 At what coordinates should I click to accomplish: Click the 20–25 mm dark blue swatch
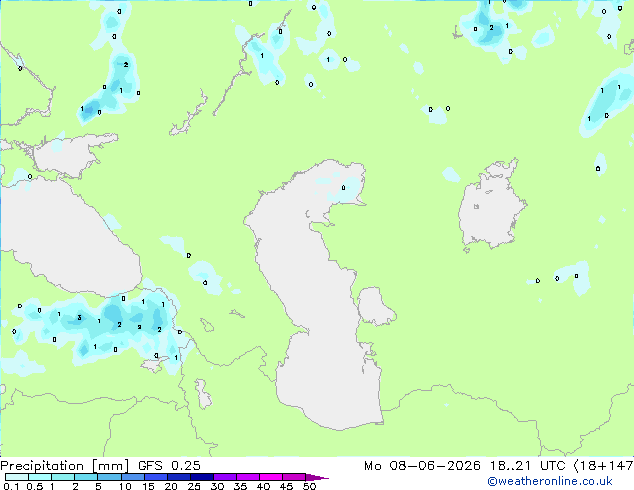[178, 477]
